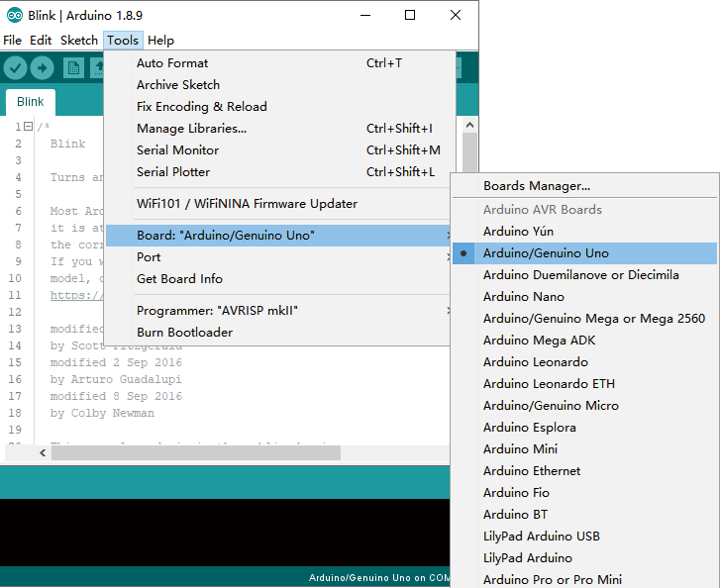Viewport: 720px width, 588px height.
Task: Click the status bar board name text
Action: click(x=379, y=578)
